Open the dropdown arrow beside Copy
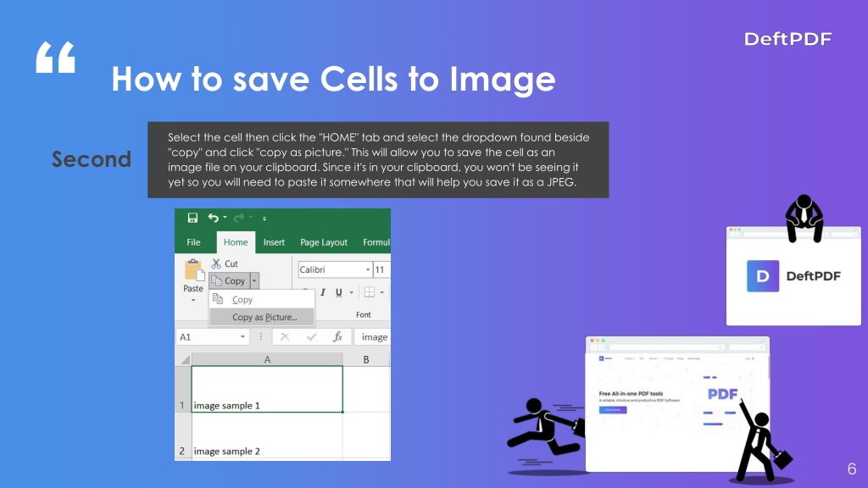 [254, 281]
